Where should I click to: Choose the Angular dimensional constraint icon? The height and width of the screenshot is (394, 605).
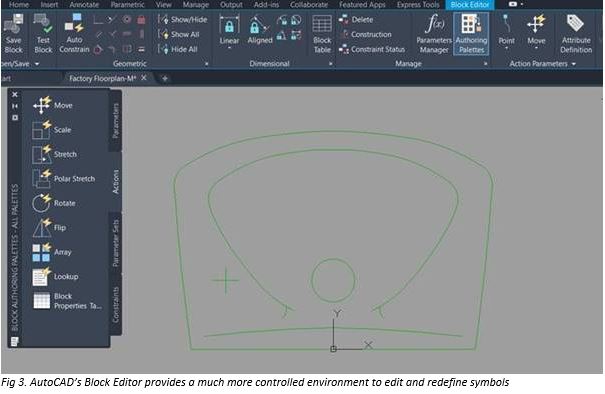pyautogui.click(x=282, y=36)
